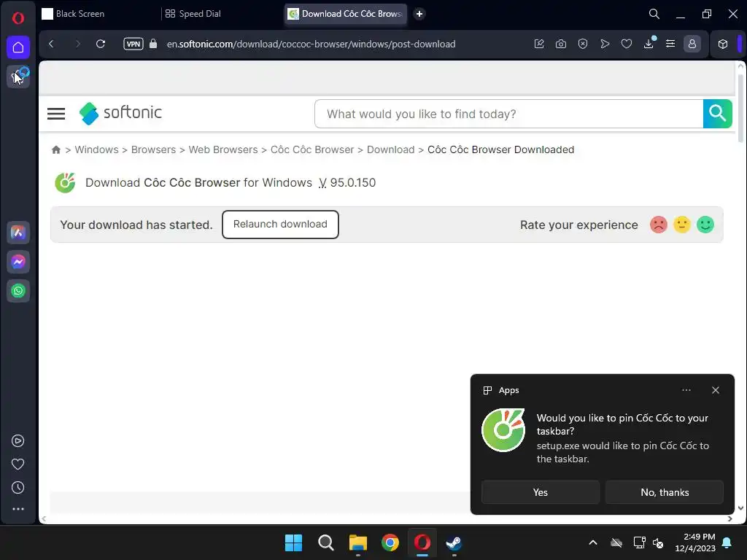747x560 pixels.
Task: Open the Cốc Cốc Browser breadcrumb link
Action: click(x=312, y=149)
